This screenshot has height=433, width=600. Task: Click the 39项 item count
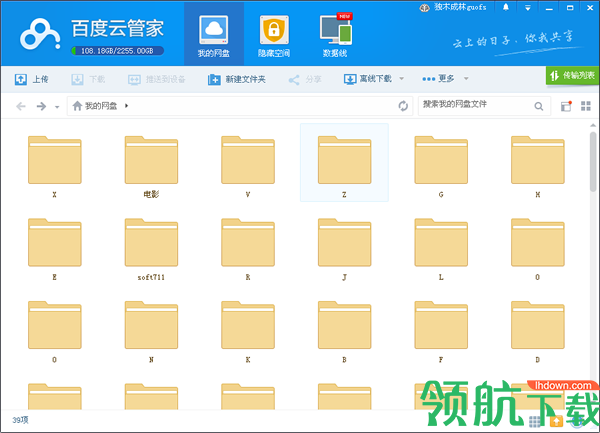(x=20, y=420)
